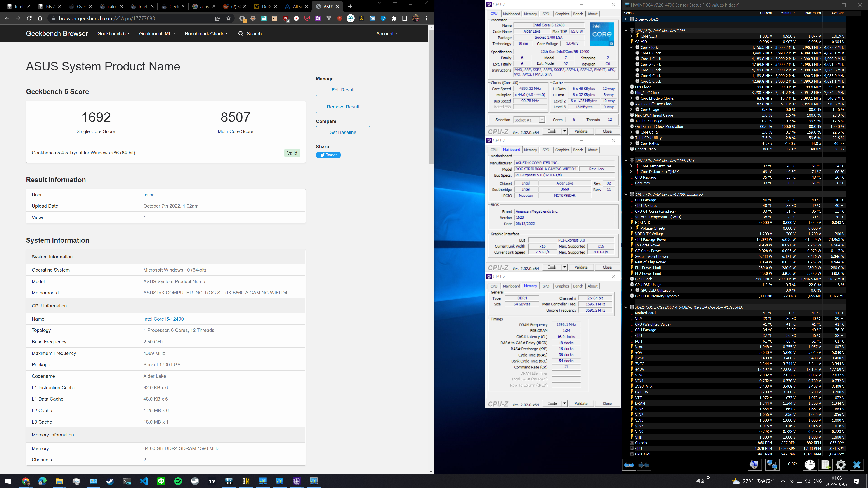Viewport: 868px width, 488px height.
Task: Expand the Core Temperatures row
Action: click(631, 166)
